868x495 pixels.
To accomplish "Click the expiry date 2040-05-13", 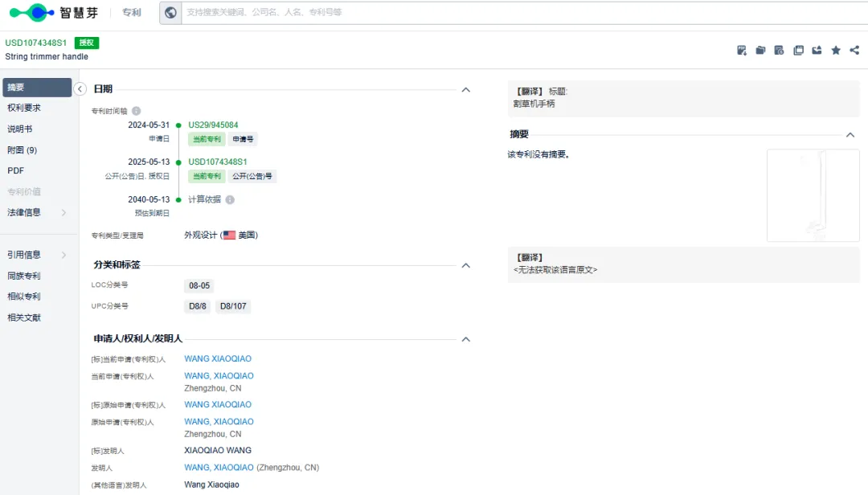I will pos(149,199).
